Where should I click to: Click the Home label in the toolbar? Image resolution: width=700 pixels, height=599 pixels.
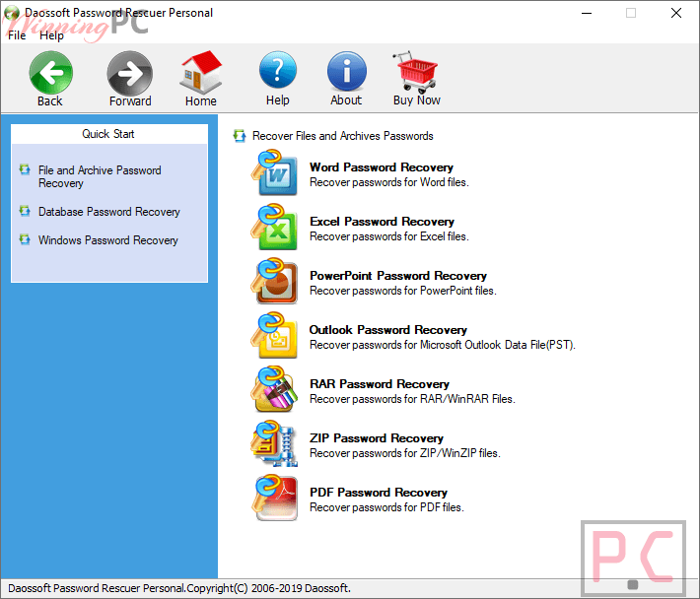[201, 101]
